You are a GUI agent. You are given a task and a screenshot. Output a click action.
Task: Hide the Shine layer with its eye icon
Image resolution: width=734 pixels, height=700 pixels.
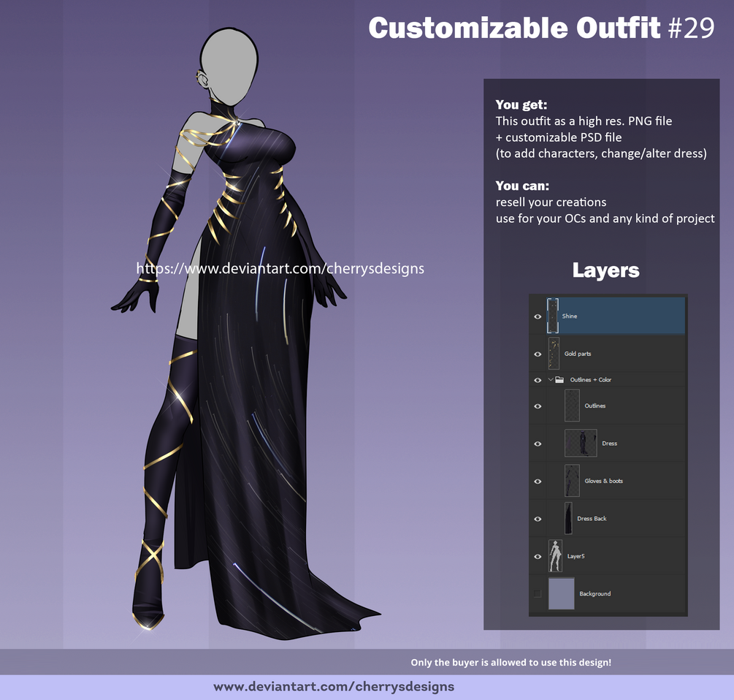538,316
